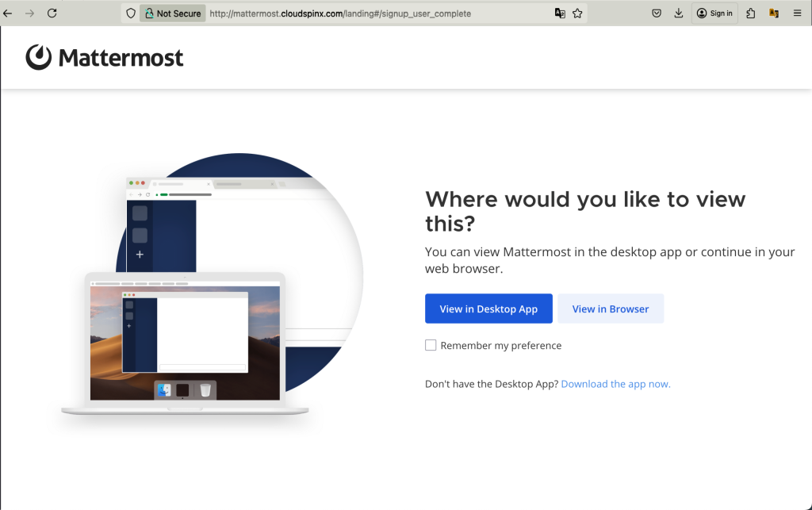Open the Firefox hamburger menu
812x510 pixels.
797,13
